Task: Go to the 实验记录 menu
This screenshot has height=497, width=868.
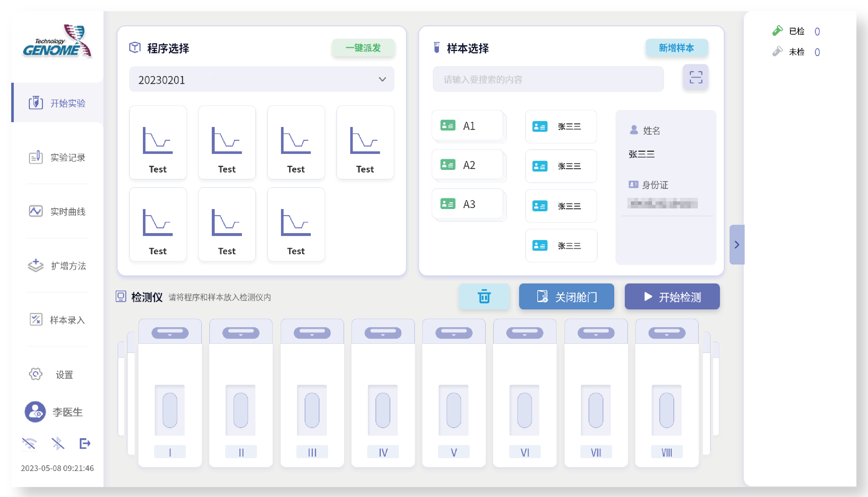Action: pyautogui.click(x=57, y=157)
